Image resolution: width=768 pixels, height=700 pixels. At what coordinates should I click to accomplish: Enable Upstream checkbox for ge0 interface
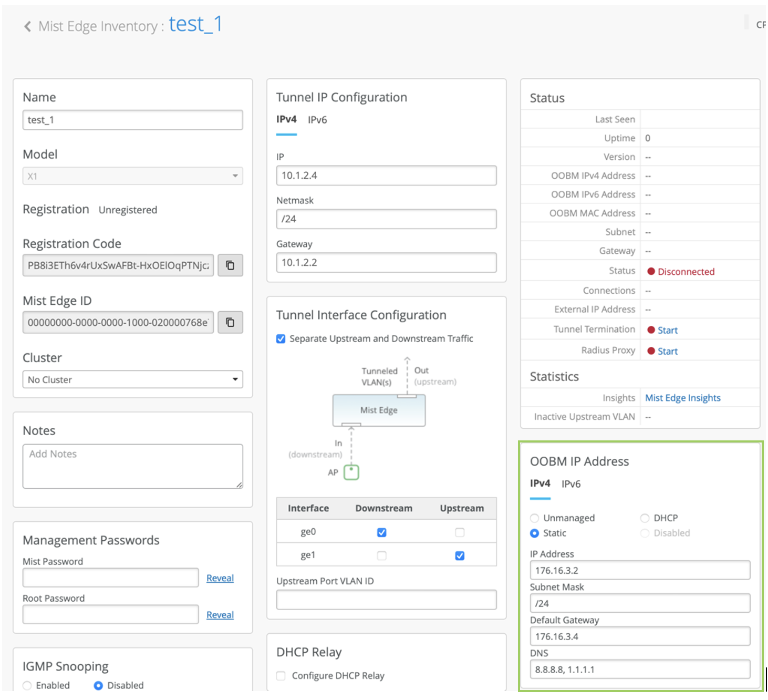pos(460,532)
